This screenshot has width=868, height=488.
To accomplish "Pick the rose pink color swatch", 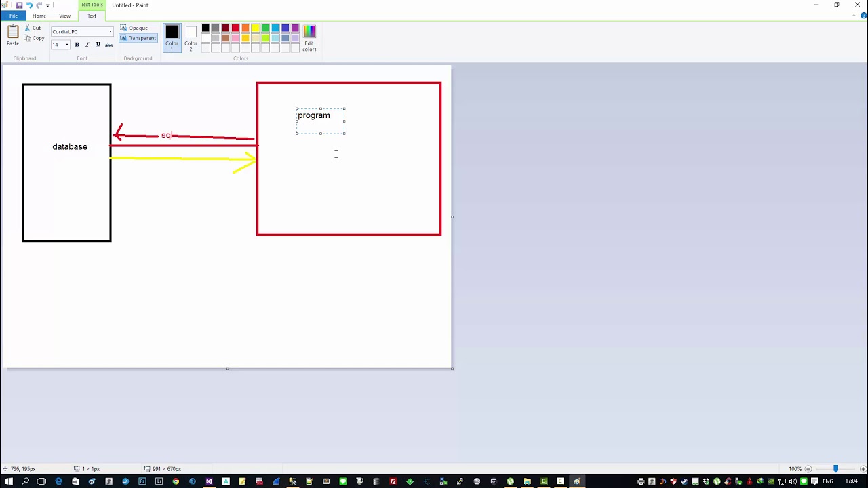I will pos(235,38).
